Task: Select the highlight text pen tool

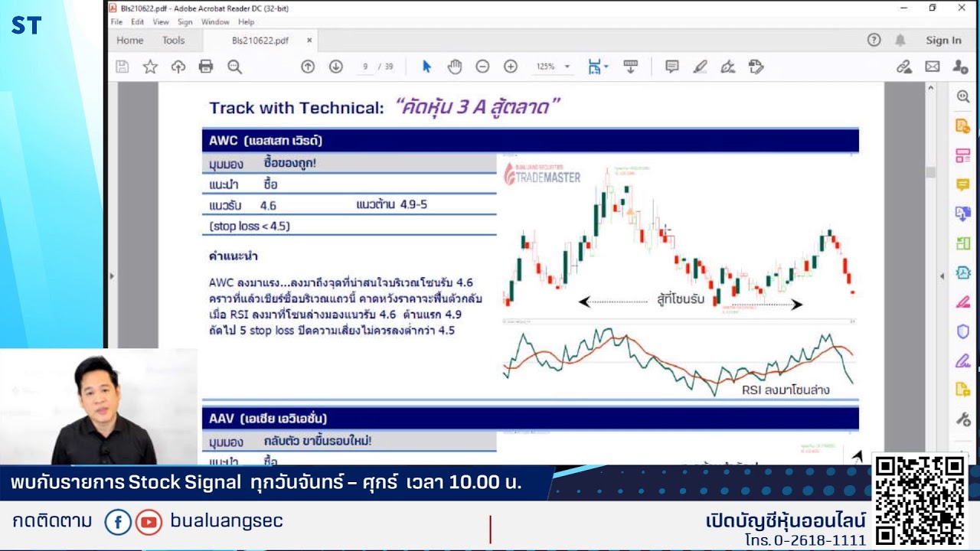Action: [700, 67]
